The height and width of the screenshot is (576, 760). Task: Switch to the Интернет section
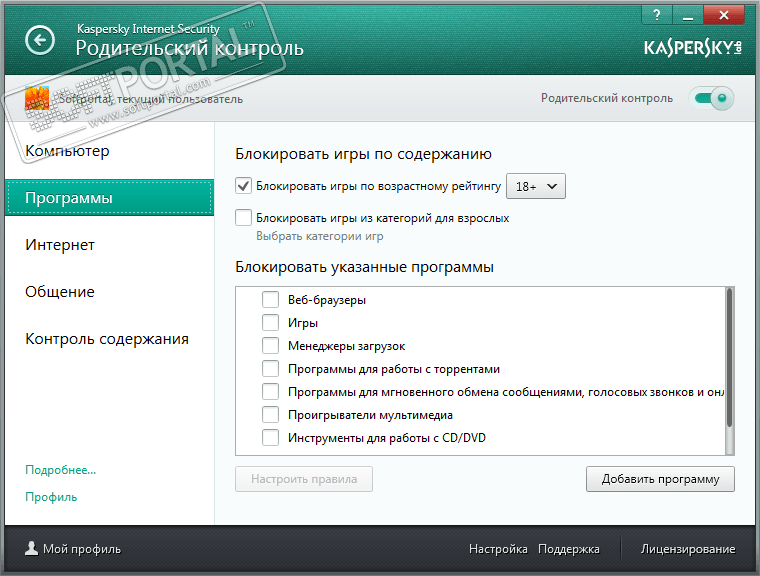point(110,244)
